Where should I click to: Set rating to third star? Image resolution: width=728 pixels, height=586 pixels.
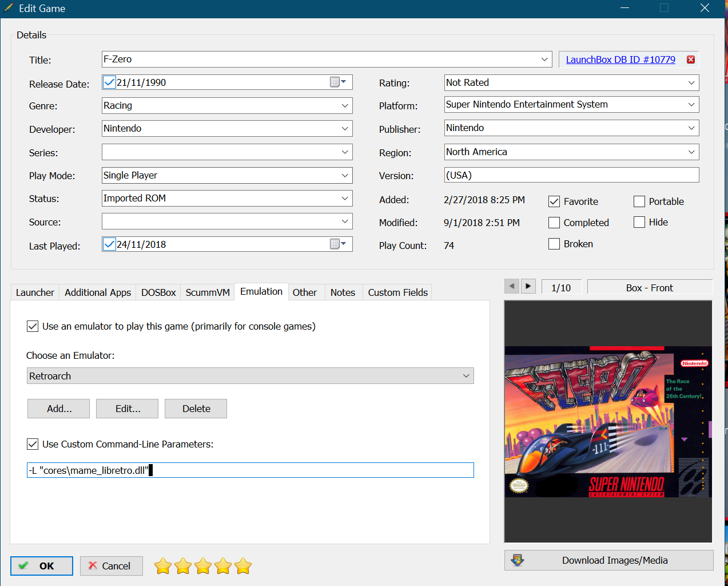click(x=203, y=566)
